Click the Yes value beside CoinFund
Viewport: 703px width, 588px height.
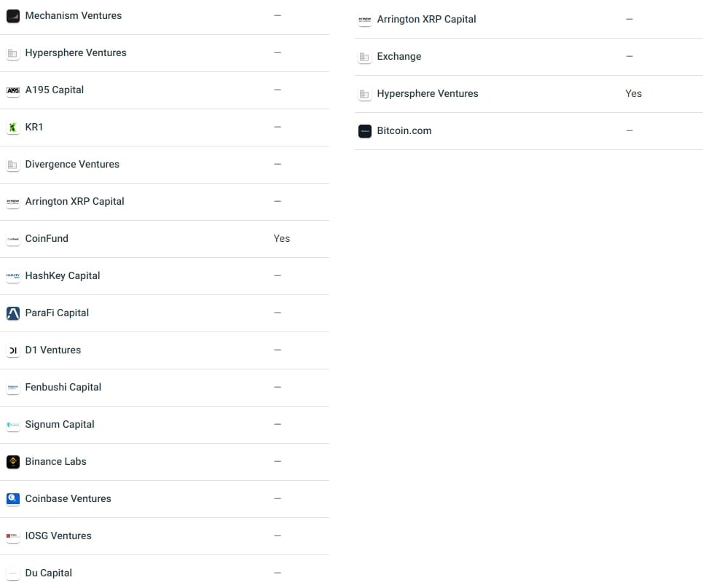(x=281, y=238)
